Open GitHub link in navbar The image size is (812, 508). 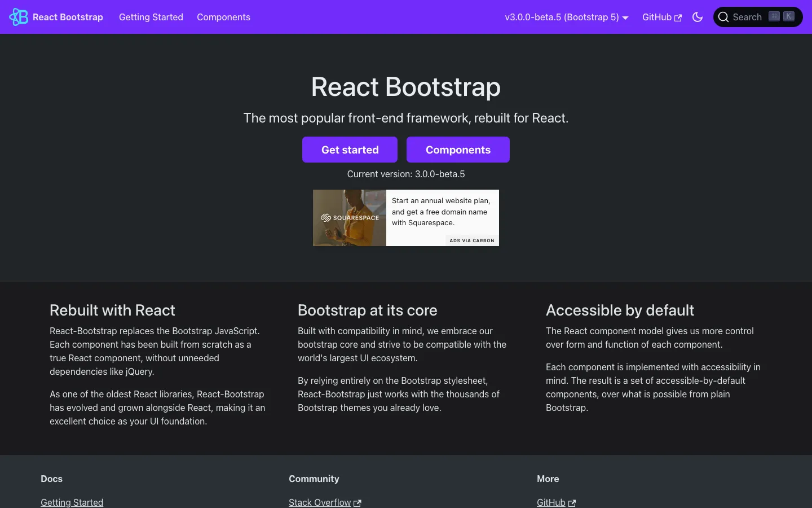[x=662, y=17]
